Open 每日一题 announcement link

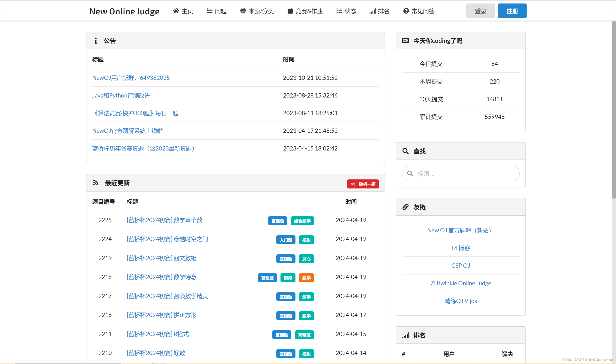[x=135, y=113]
